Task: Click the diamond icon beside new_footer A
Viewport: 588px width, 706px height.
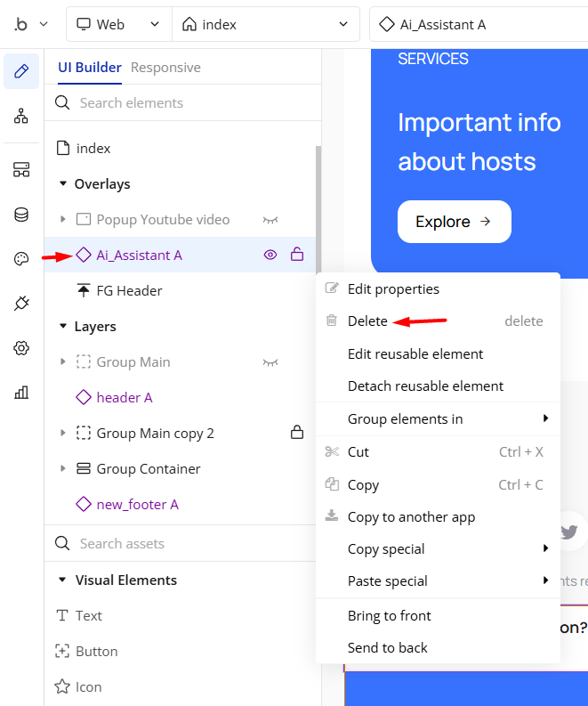Action: point(84,504)
